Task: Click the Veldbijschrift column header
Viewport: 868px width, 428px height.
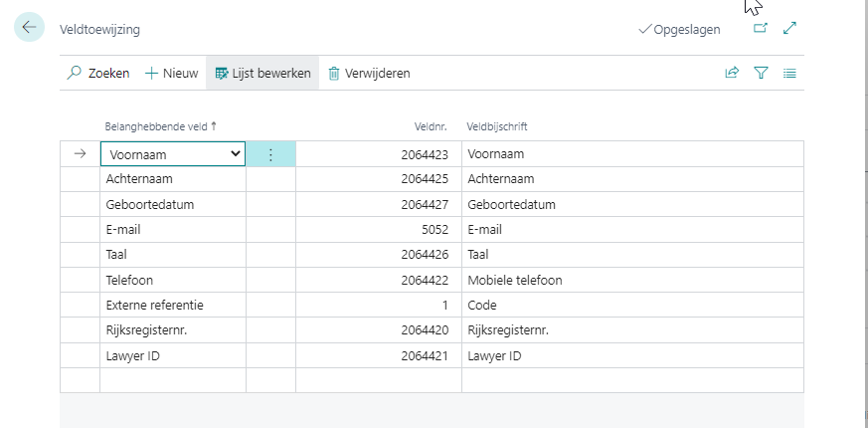Action: (497, 126)
